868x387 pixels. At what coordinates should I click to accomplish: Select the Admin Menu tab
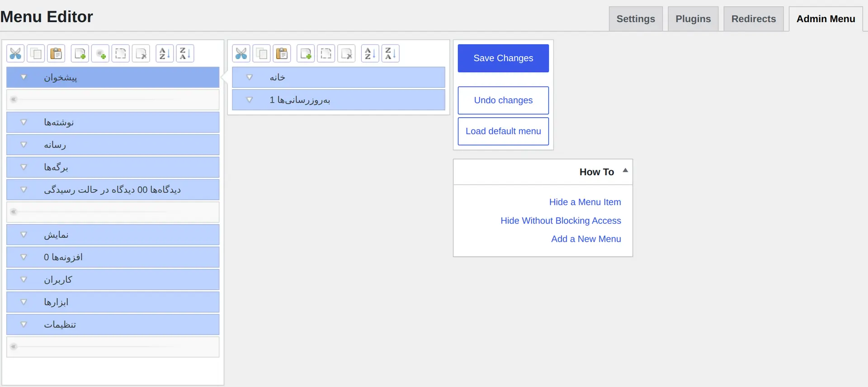pos(826,19)
